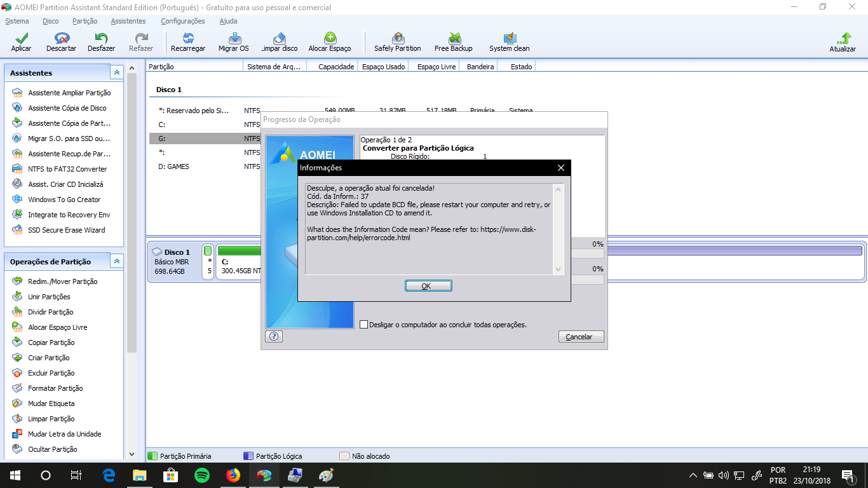Click the Recarregar toolbar icon
Screen dimensions: 868x488
(x=188, y=43)
